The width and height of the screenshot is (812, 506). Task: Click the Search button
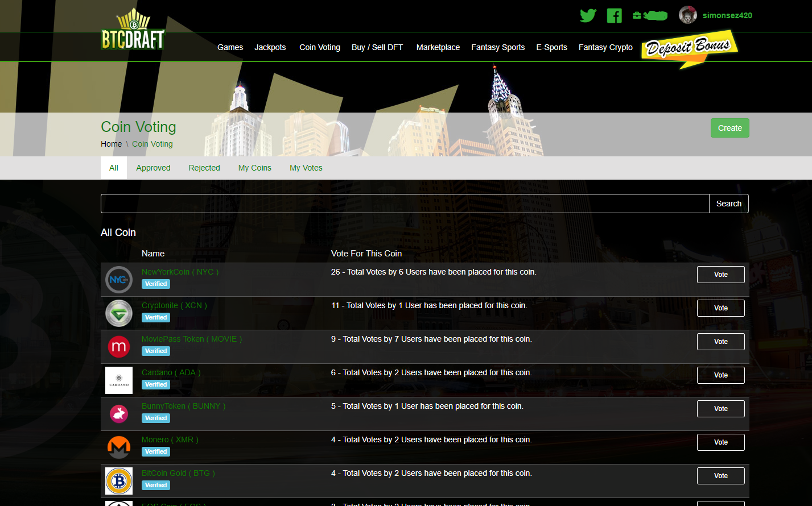(x=729, y=204)
